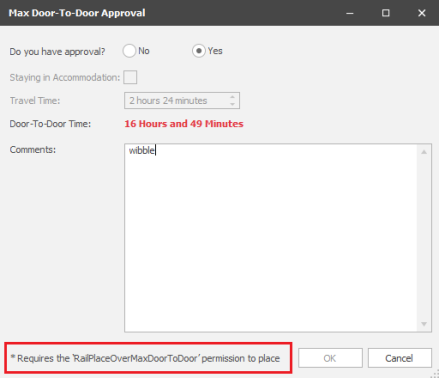Minimize the Max Door-To-Door Approval window
The height and width of the screenshot is (378, 439).
coord(350,13)
